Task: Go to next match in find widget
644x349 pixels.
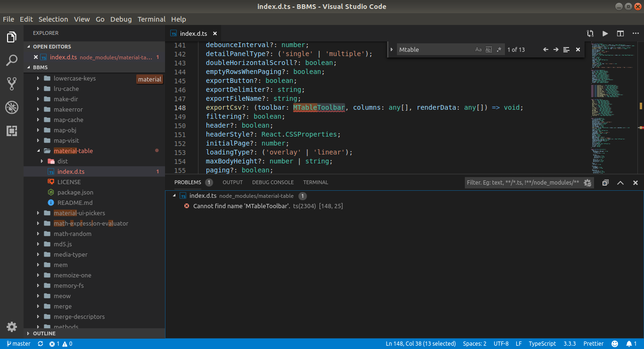Action: [x=556, y=49]
